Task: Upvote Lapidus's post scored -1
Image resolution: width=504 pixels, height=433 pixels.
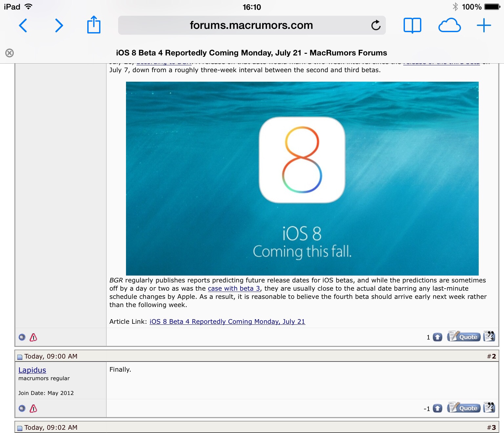Action: pos(437,408)
